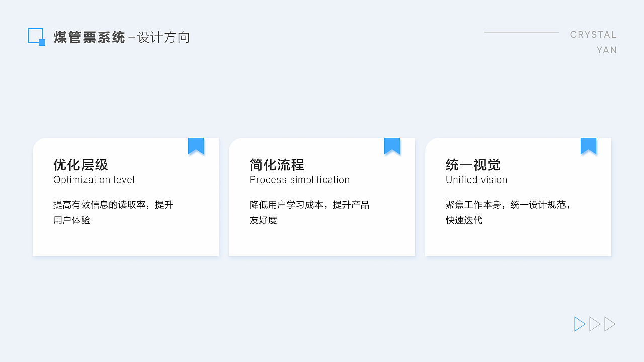Click the YAN text
Viewport: 644px width, 362px height.
tap(607, 50)
